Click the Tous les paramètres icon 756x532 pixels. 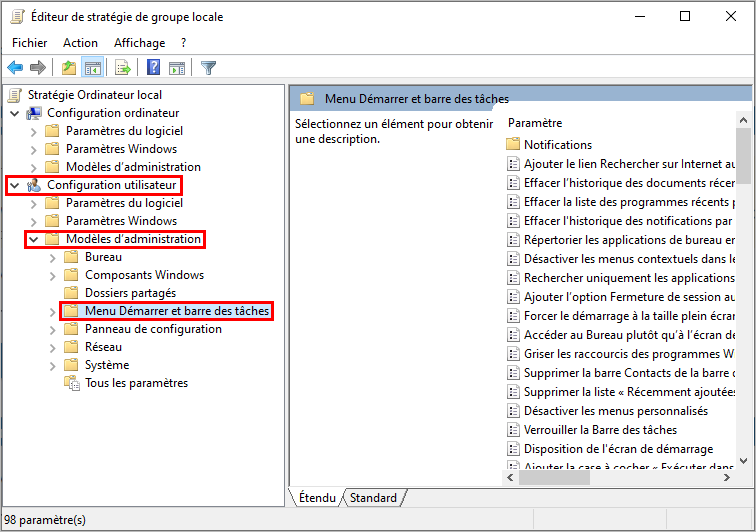[x=72, y=383]
